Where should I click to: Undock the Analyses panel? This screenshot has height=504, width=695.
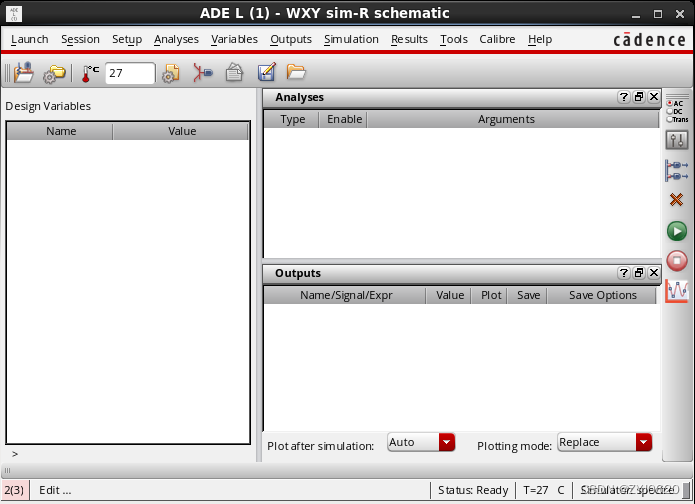pos(639,97)
